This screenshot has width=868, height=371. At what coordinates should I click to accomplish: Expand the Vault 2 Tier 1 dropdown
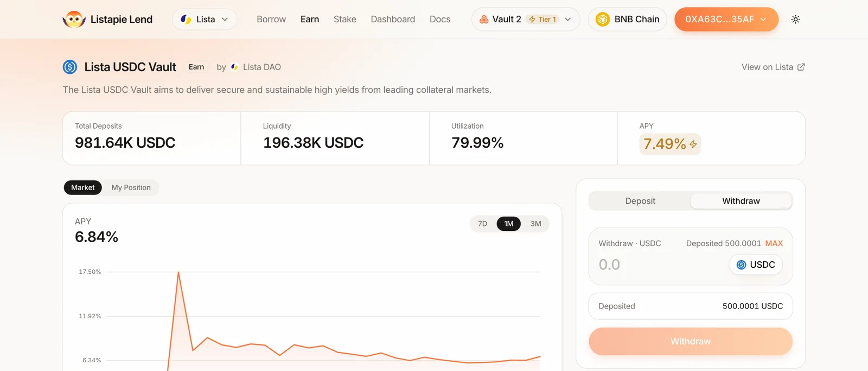(526, 20)
